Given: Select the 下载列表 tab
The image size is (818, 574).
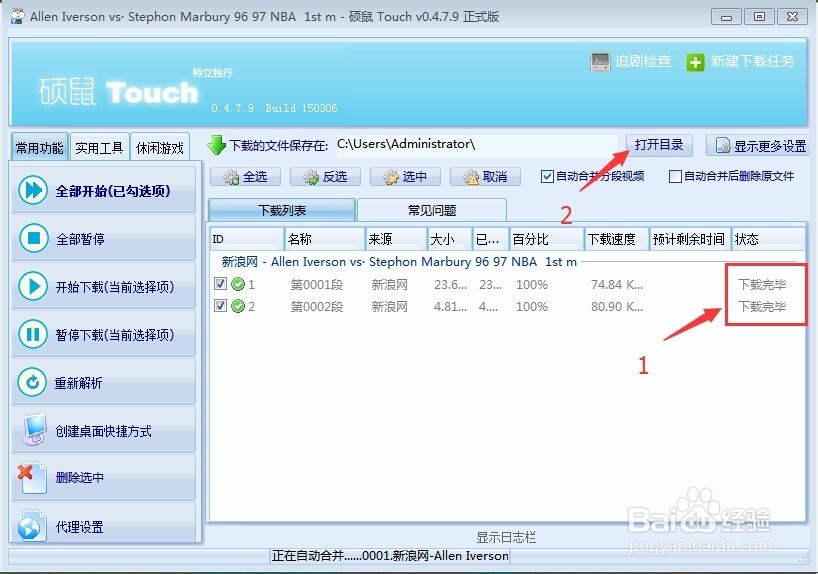Looking at the screenshot, I should point(282,210).
